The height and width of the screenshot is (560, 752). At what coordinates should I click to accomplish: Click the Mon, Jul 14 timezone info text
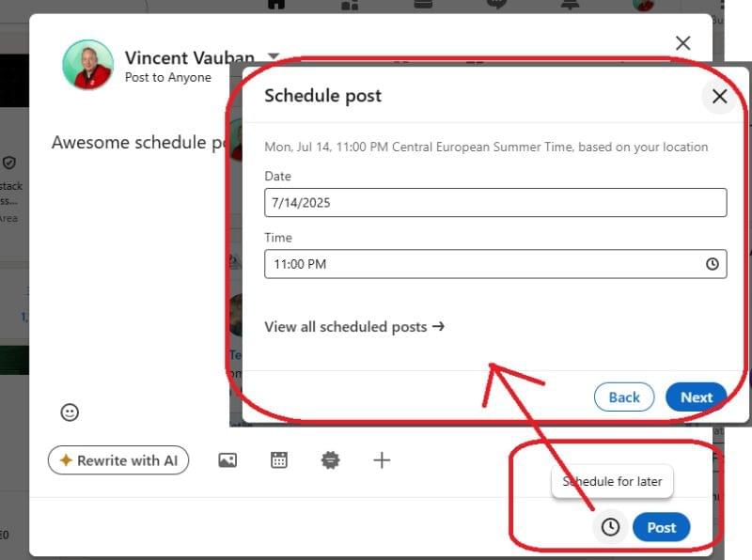coord(486,147)
